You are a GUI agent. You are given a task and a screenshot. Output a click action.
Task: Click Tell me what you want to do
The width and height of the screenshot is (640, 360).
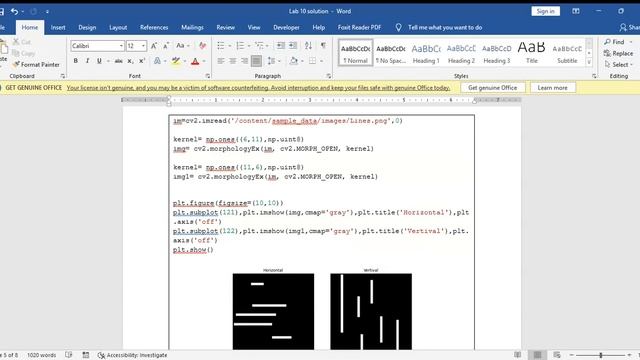[x=445, y=27]
